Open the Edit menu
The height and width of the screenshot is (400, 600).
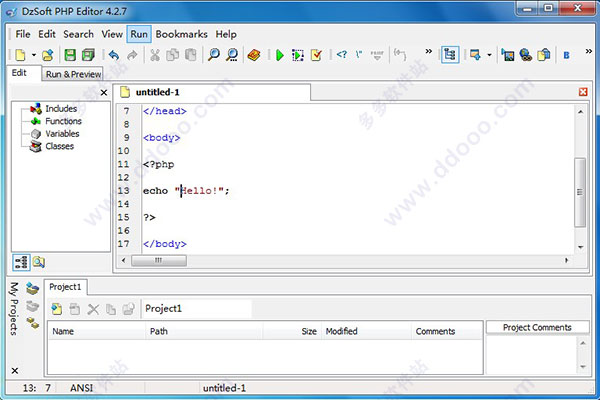tap(47, 34)
